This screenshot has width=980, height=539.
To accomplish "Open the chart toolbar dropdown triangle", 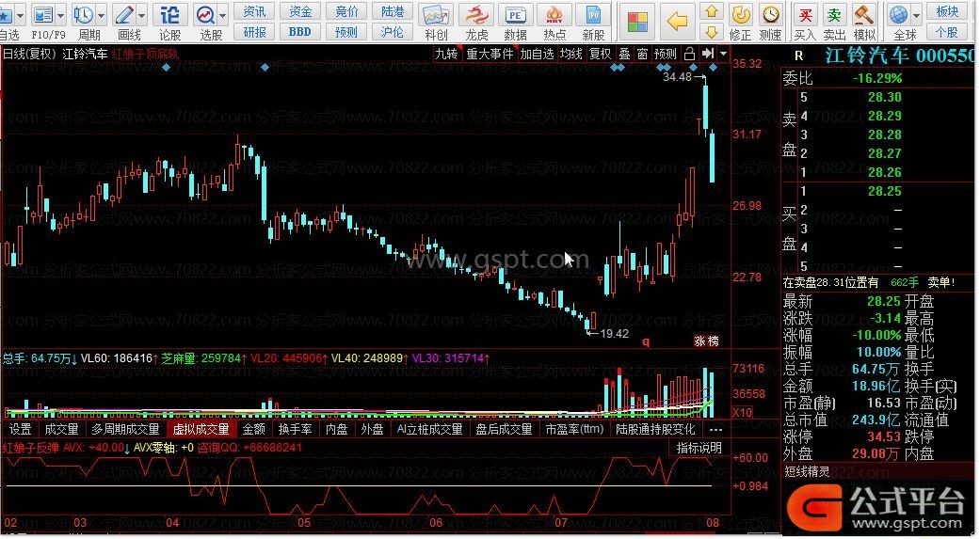I will pos(724,54).
